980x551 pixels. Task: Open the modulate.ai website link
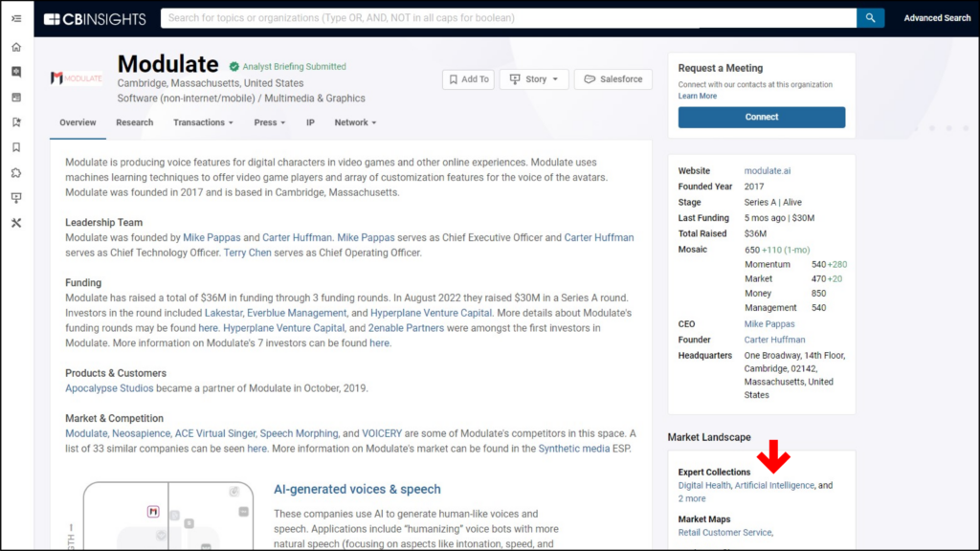point(768,171)
